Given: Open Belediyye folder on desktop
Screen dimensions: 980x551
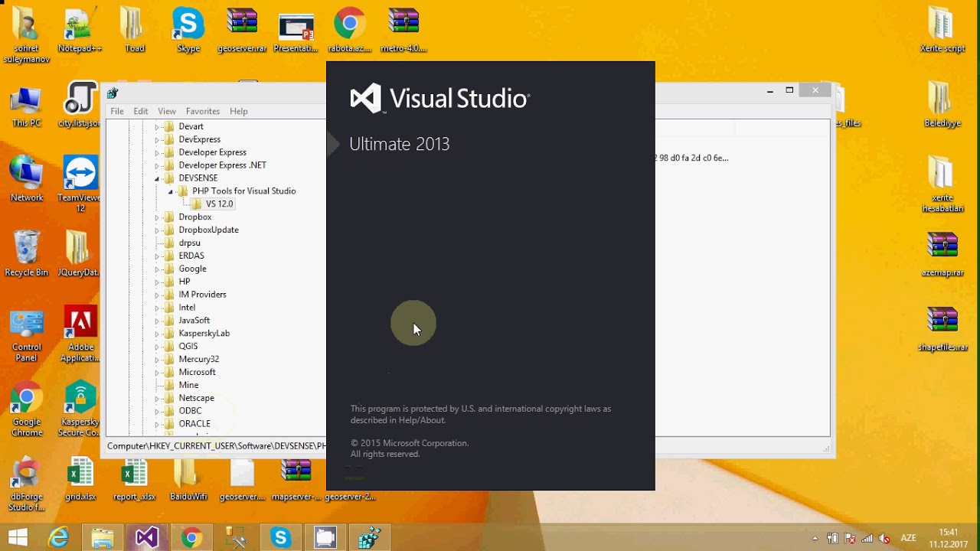Looking at the screenshot, I should point(942,106).
